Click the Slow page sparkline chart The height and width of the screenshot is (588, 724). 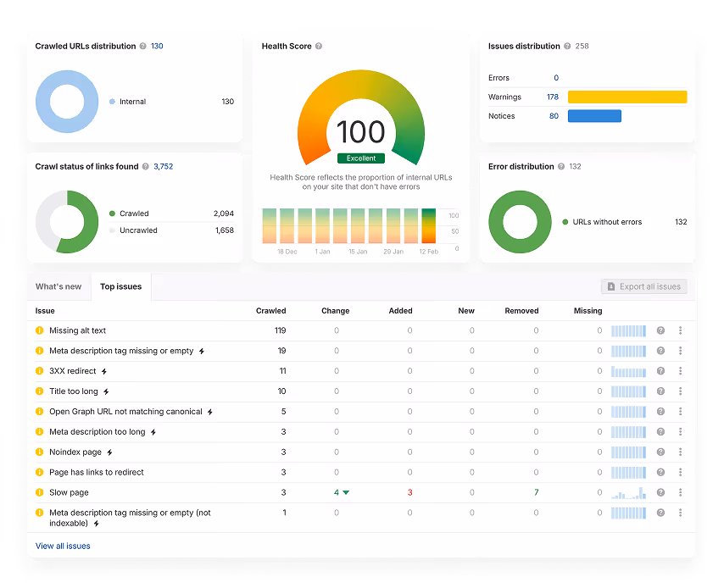click(x=628, y=493)
